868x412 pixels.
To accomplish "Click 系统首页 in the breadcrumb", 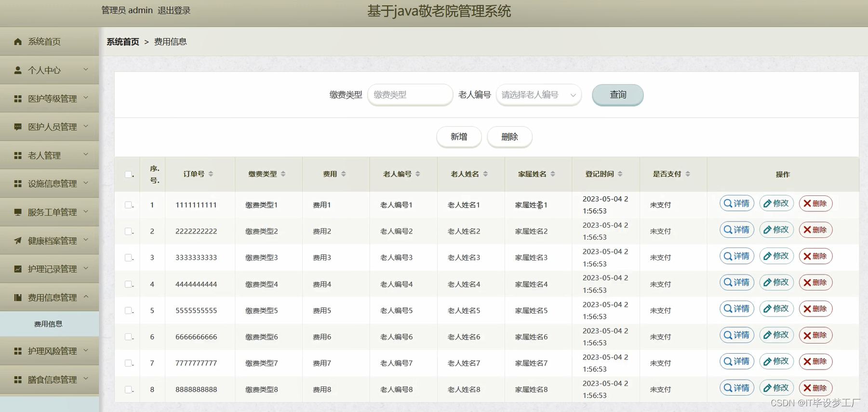I will 123,42.
